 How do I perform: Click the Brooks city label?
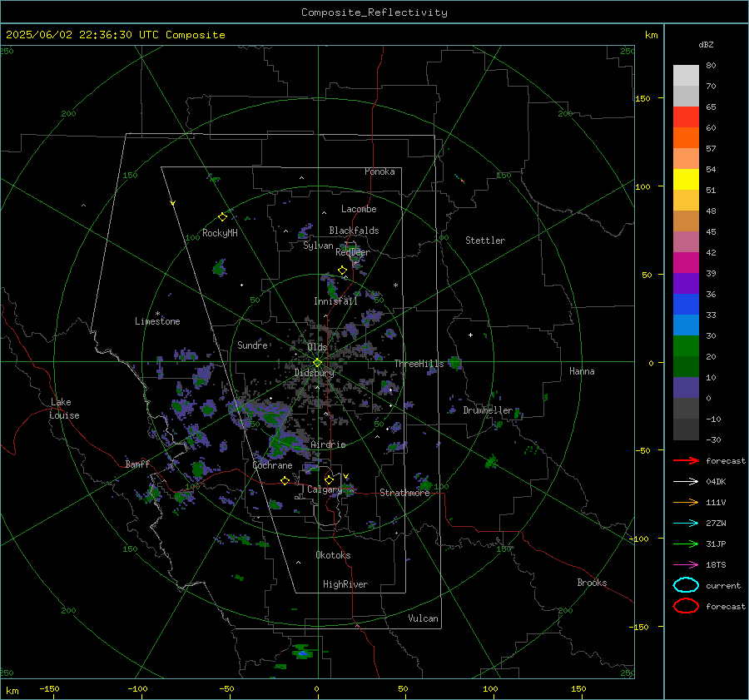click(592, 583)
